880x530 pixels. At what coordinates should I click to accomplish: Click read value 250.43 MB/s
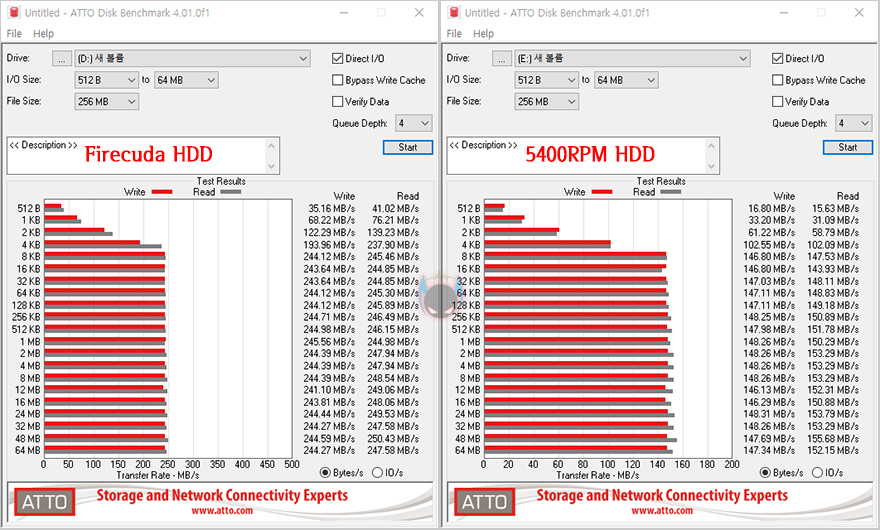393,438
